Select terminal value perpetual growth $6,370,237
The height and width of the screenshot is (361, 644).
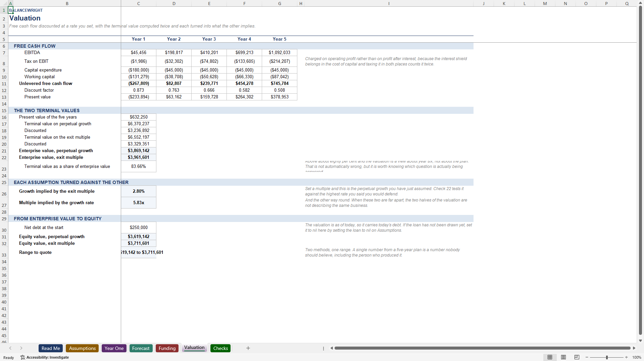(139, 124)
